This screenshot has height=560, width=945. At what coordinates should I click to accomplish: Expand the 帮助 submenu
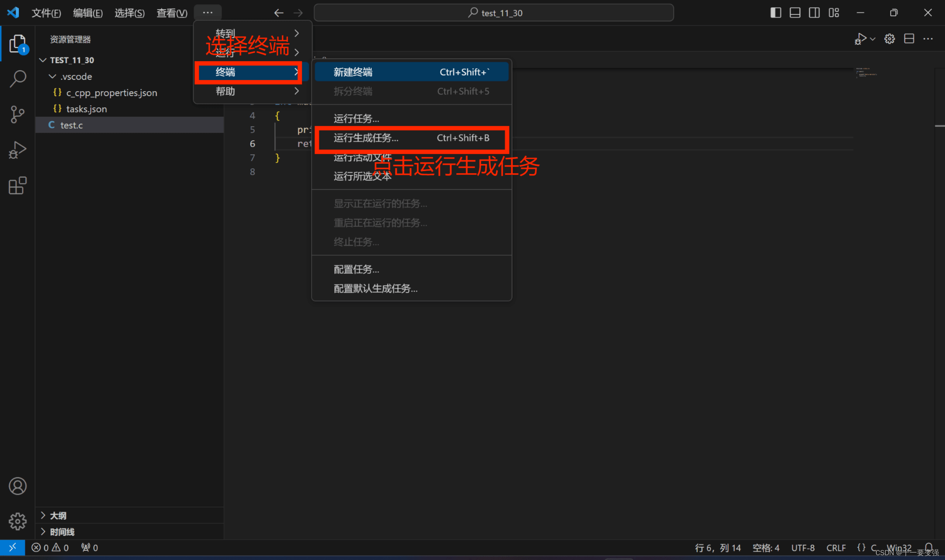(252, 91)
